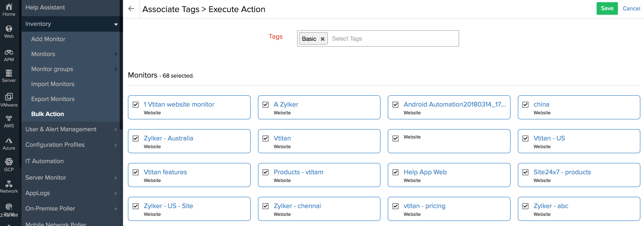The height and width of the screenshot is (226, 644).
Task: Open Import Monitors menu item
Action: [53, 84]
